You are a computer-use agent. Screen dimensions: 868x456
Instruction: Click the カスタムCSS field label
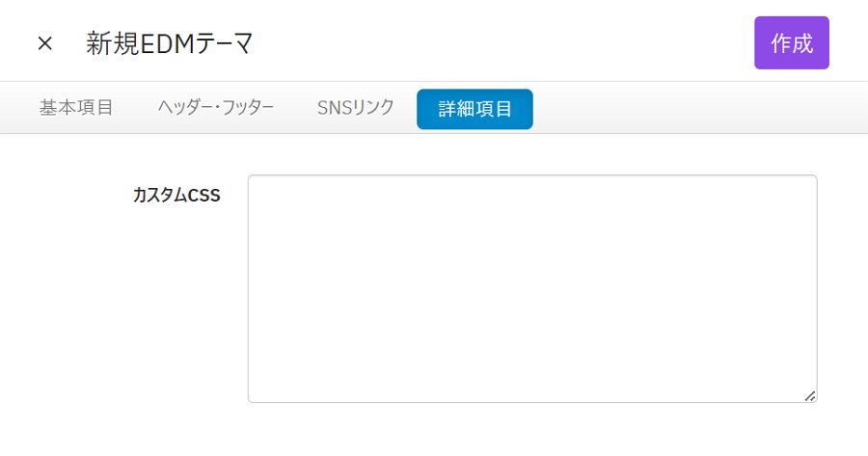click(176, 196)
